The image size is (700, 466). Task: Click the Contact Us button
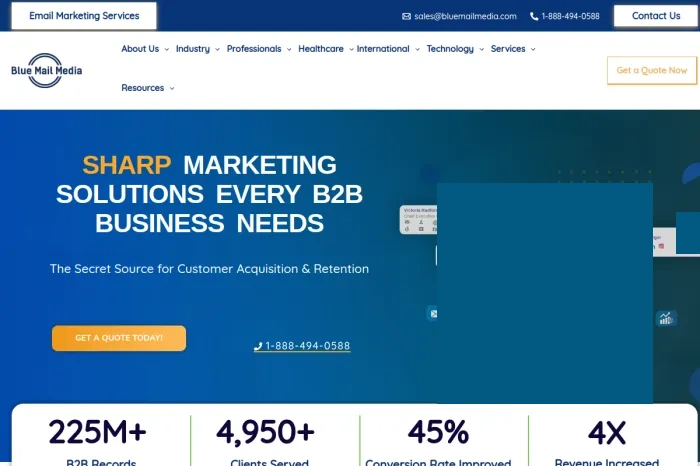pyautogui.click(x=656, y=16)
